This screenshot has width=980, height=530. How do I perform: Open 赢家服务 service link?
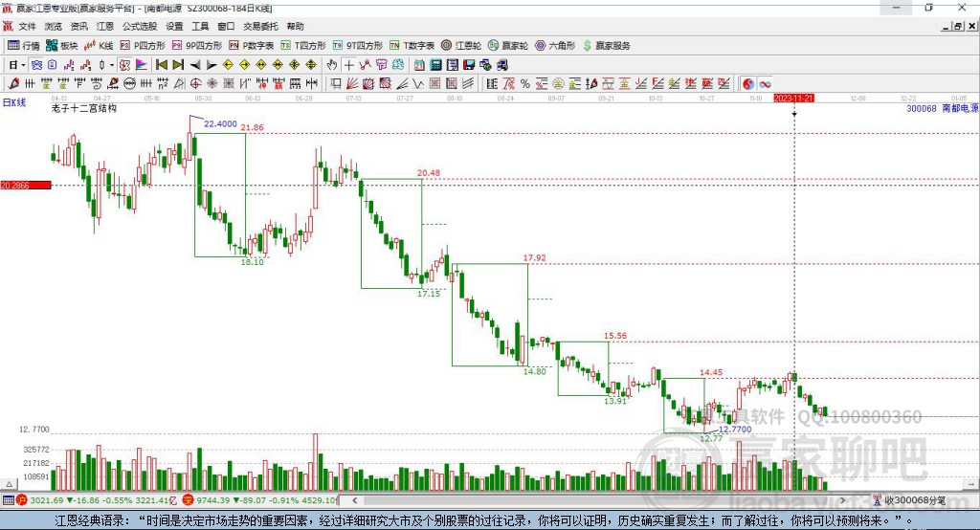606,46
